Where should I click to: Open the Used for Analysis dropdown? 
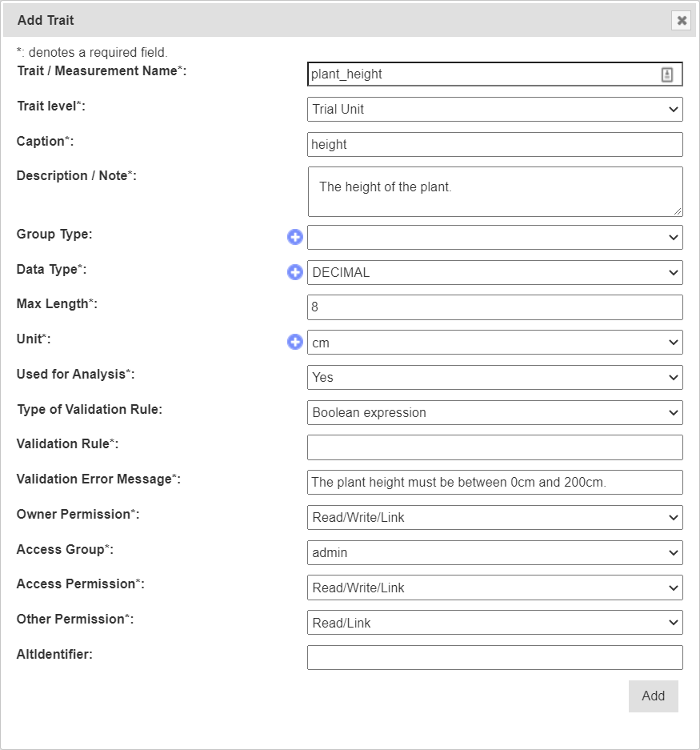pos(494,377)
